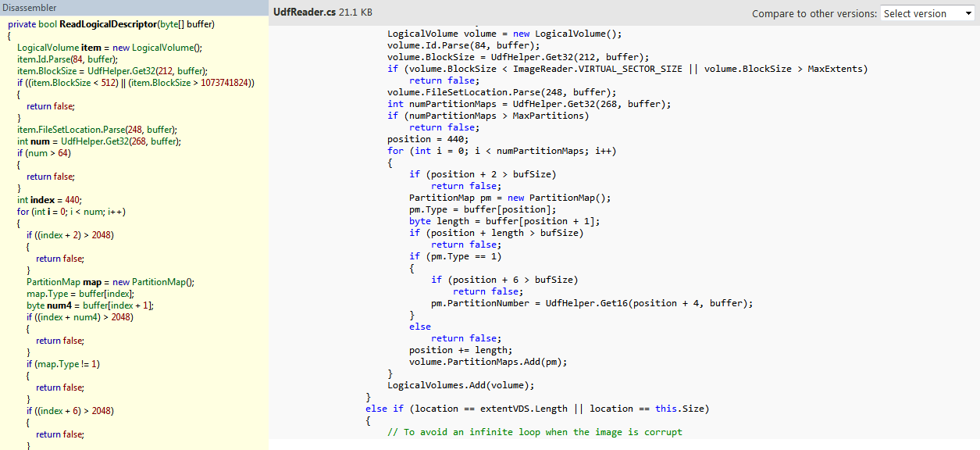Click 'Compare to other versions:' label
The height and width of the screenshot is (450, 980).
pos(814,14)
